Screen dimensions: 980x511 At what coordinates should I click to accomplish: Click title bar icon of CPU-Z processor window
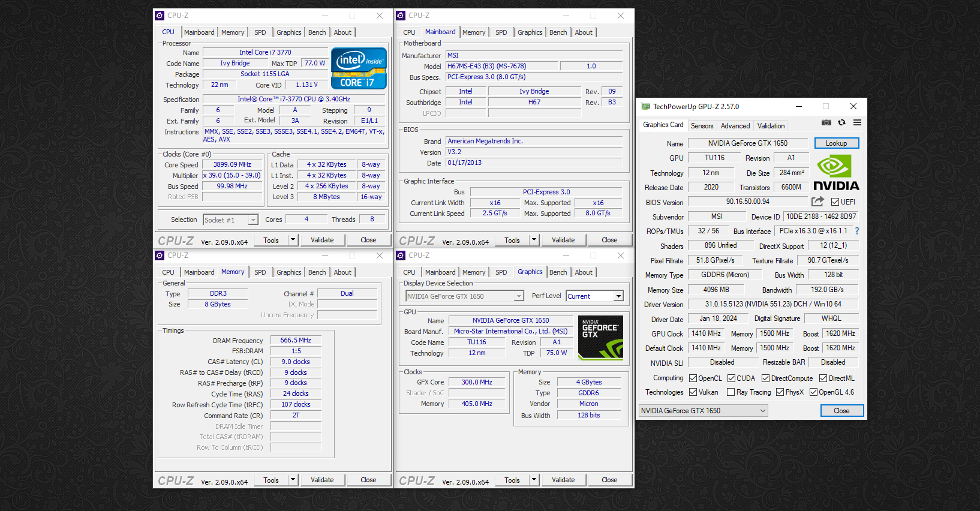pos(160,16)
